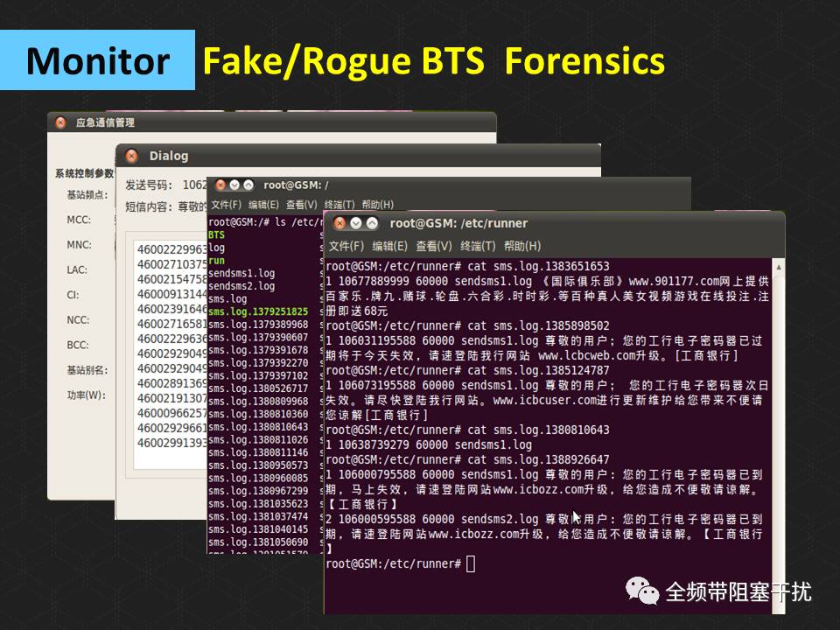This screenshot has height=630, width=840.
Task: Open 查看(V) menu in root@GSM: / terminal
Action: pyautogui.click(x=302, y=205)
